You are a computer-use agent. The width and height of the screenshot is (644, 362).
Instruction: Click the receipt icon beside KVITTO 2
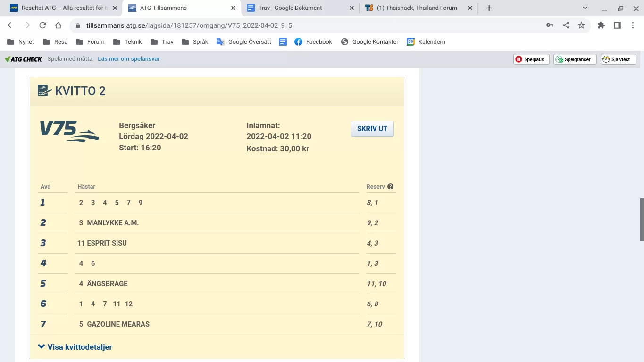pyautogui.click(x=44, y=90)
